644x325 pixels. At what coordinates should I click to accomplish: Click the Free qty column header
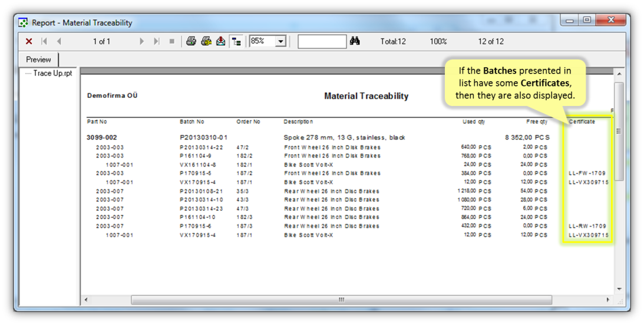(537, 122)
